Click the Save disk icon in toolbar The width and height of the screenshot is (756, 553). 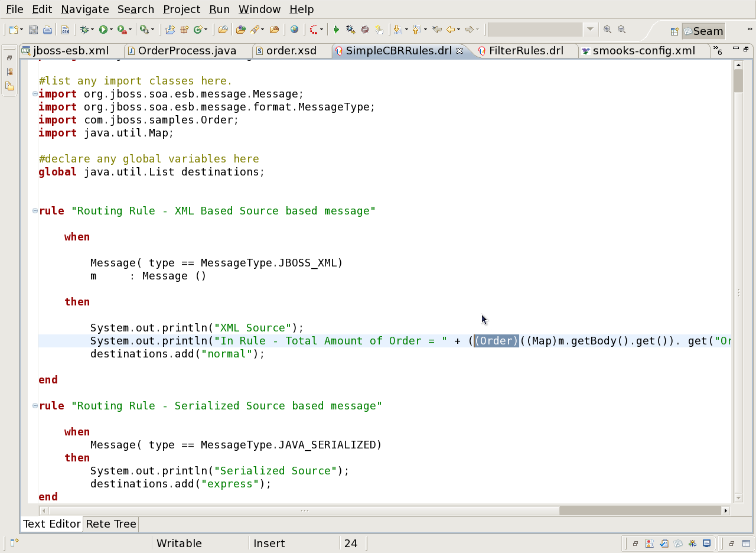(x=34, y=30)
